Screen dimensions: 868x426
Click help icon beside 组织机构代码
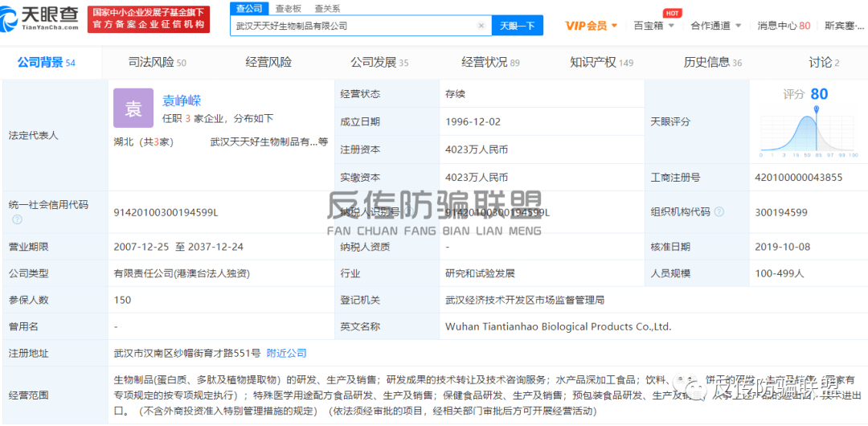tap(719, 212)
